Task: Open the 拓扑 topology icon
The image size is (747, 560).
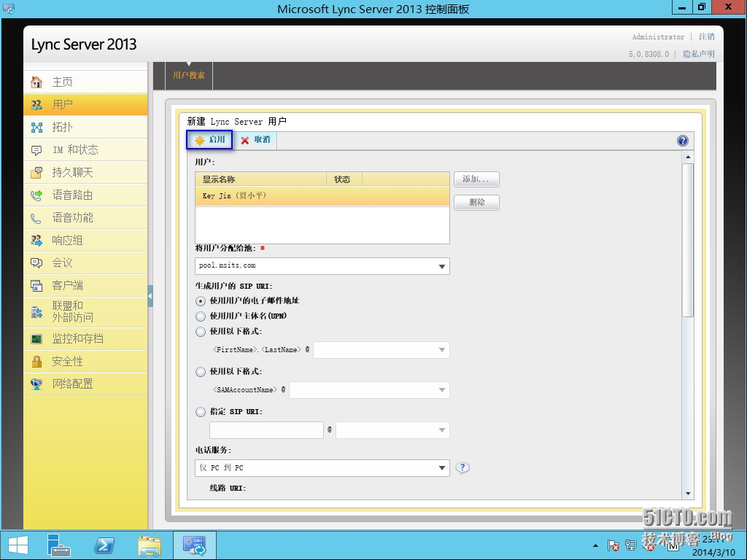Action: (x=36, y=127)
